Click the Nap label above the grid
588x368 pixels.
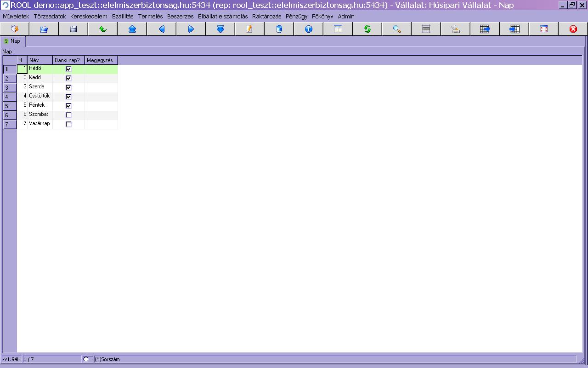coord(7,52)
